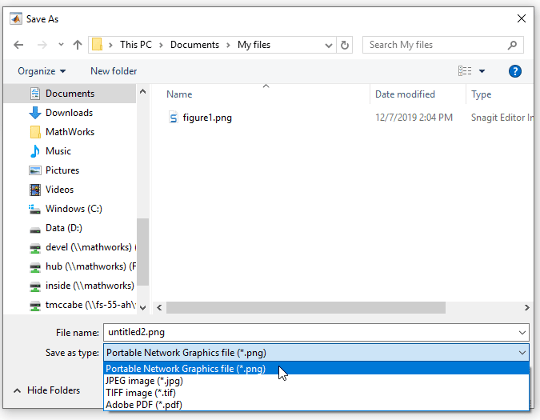
Task: Expand the File name dropdown arrow
Action: click(x=522, y=333)
